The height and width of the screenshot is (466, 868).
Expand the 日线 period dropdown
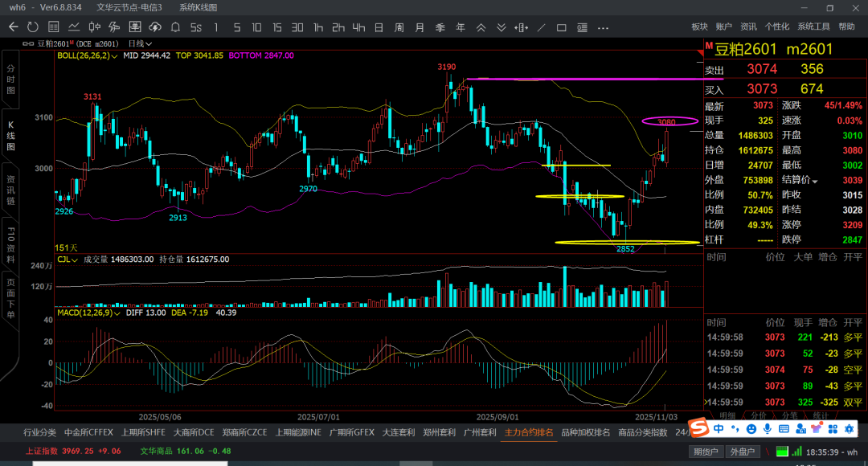(x=139, y=43)
